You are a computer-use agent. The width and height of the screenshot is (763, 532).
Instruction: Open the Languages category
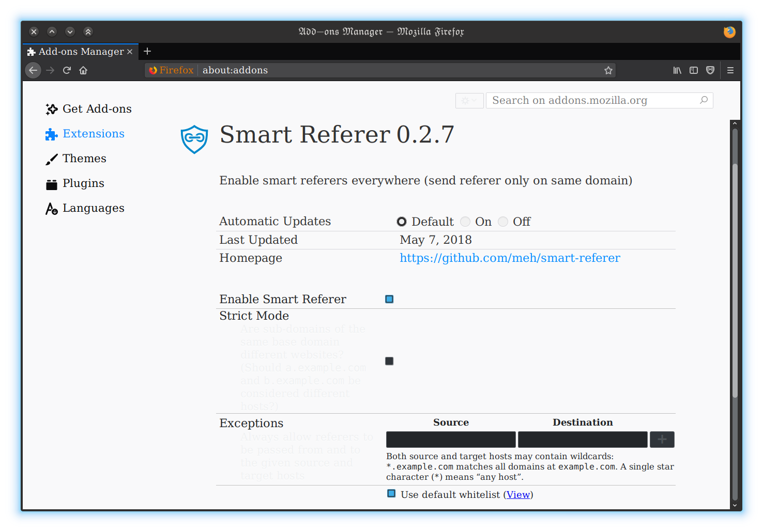(x=93, y=208)
